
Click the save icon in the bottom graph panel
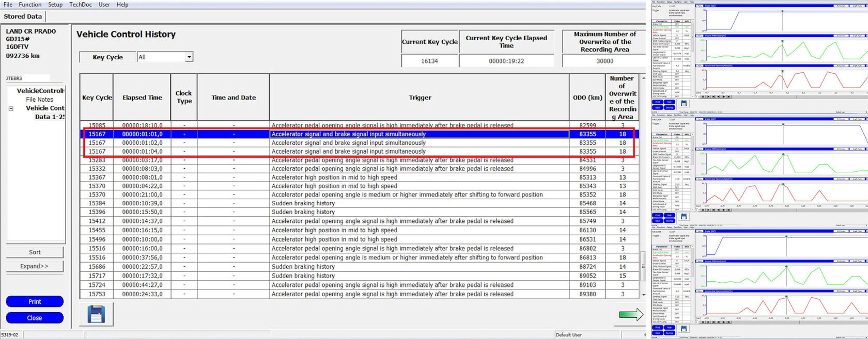click(x=684, y=329)
